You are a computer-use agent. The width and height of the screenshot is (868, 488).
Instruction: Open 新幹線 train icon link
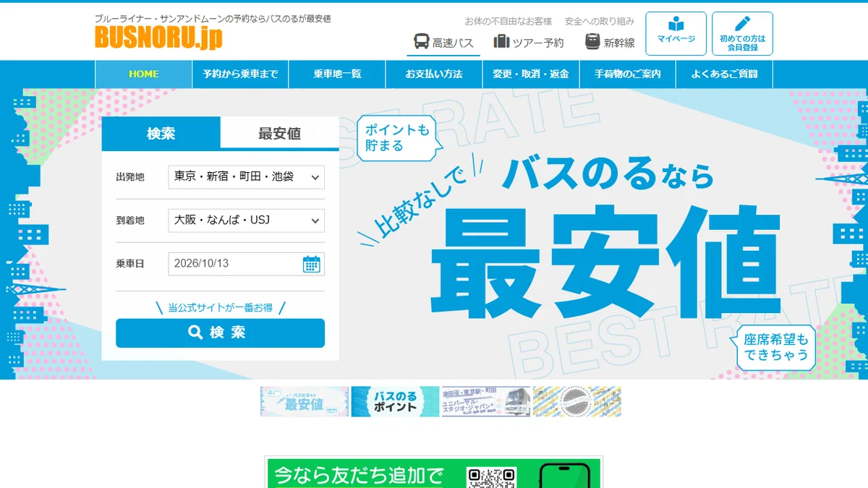click(610, 43)
